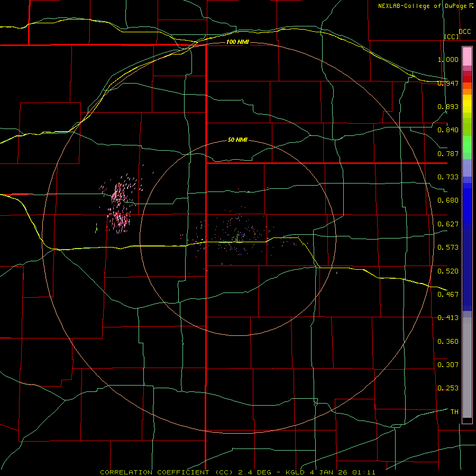476x476 pixels.
Task: Select the 0.947 scale value
Action: pyautogui.click(x=448, y=83)
